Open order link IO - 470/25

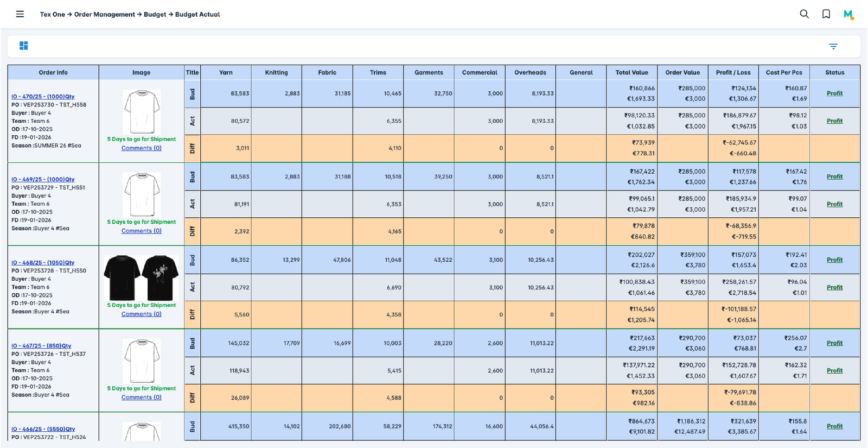tap(43, 97)
